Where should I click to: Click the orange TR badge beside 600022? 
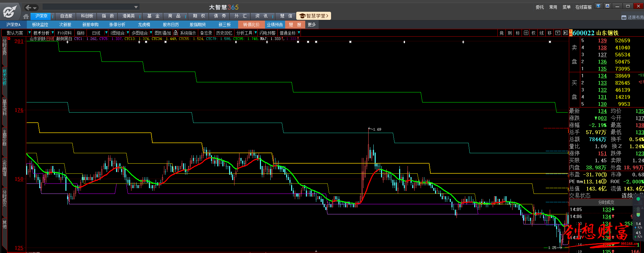571,33
